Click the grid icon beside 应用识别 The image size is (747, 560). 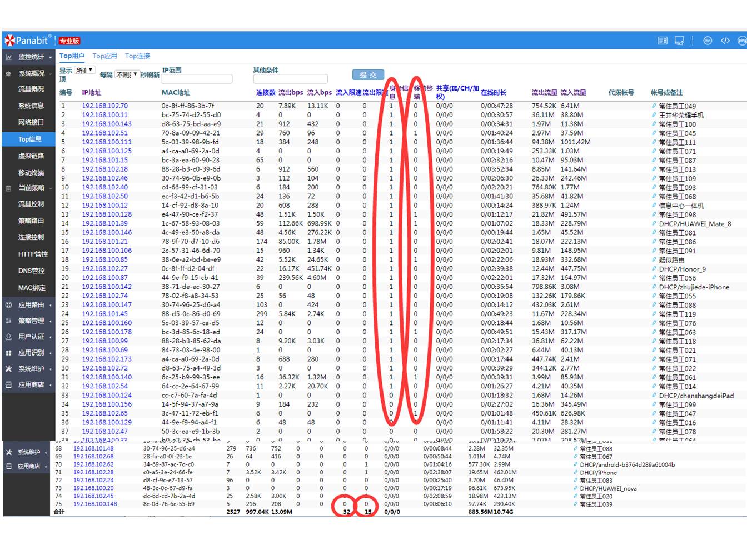coord(8,353)
